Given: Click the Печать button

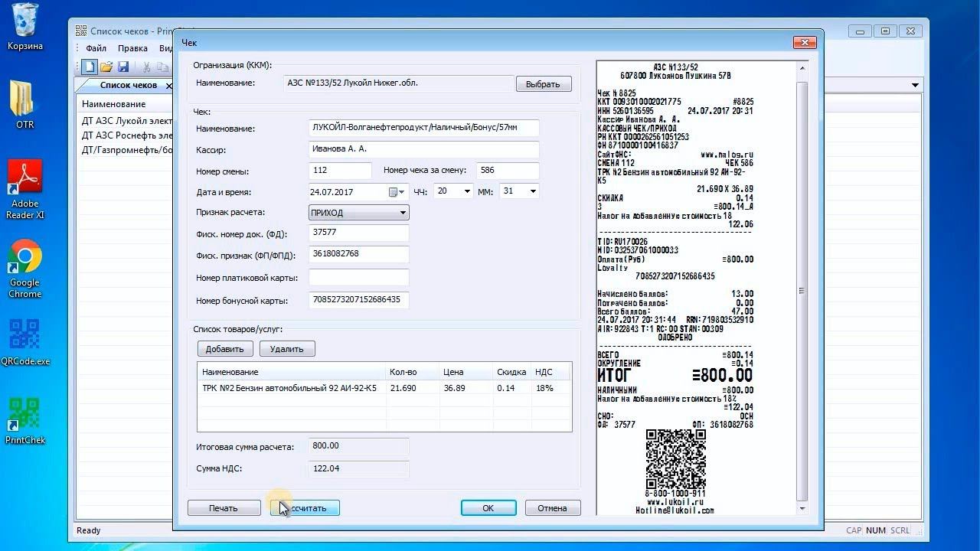Looking at the screenshot, I should 224,508.
